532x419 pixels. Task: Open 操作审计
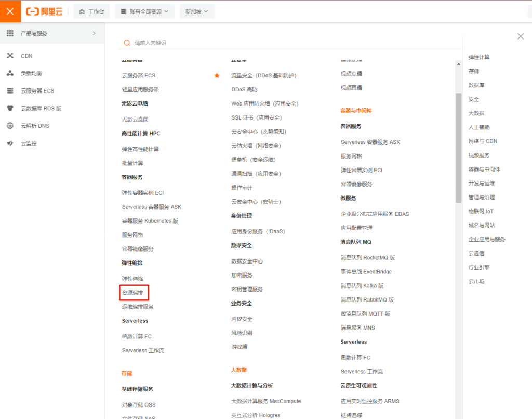(x=242, y=188)
